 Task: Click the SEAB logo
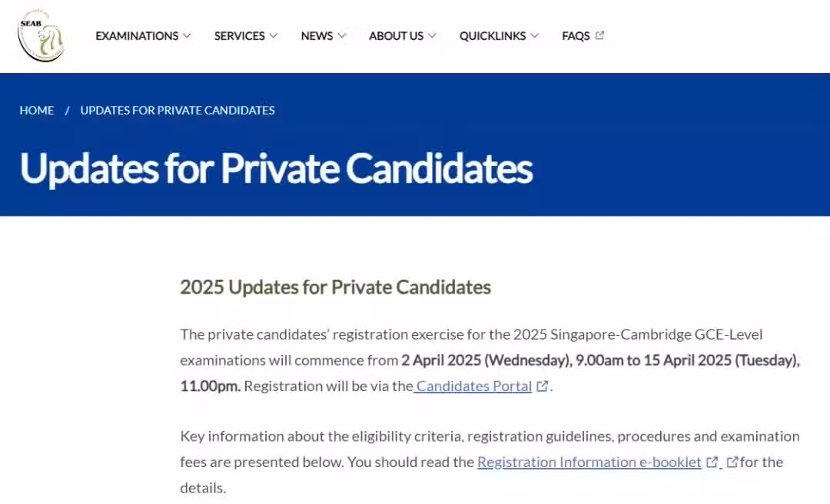pos(41,35)
